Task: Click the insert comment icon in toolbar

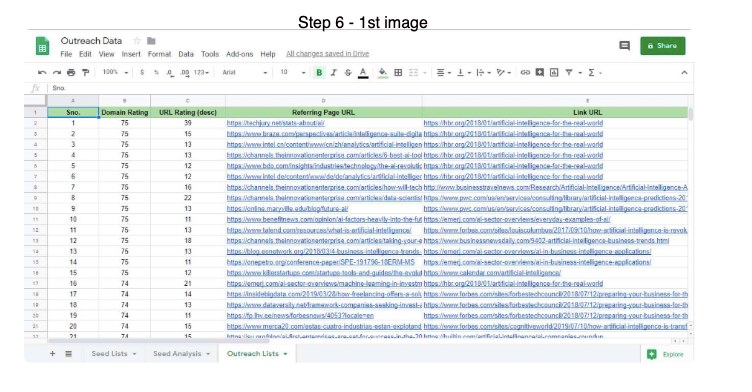Action: tap(540, 72)
